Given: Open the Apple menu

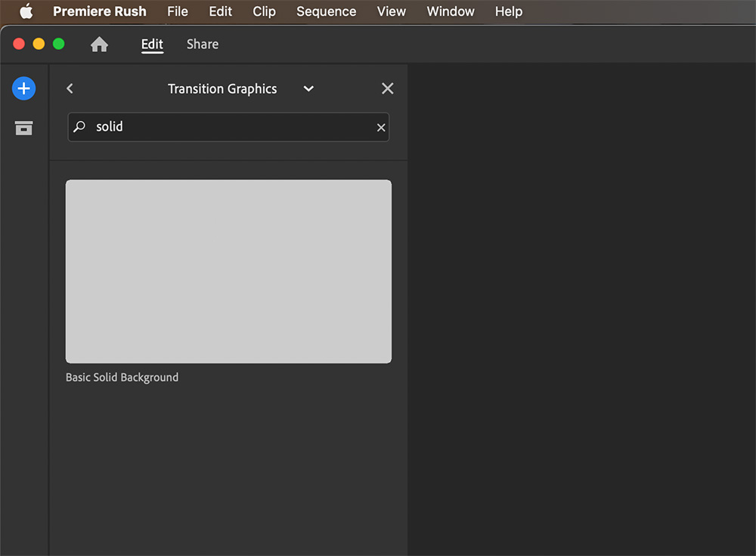Looking at the screenshot, I should [x=26, y=11].
